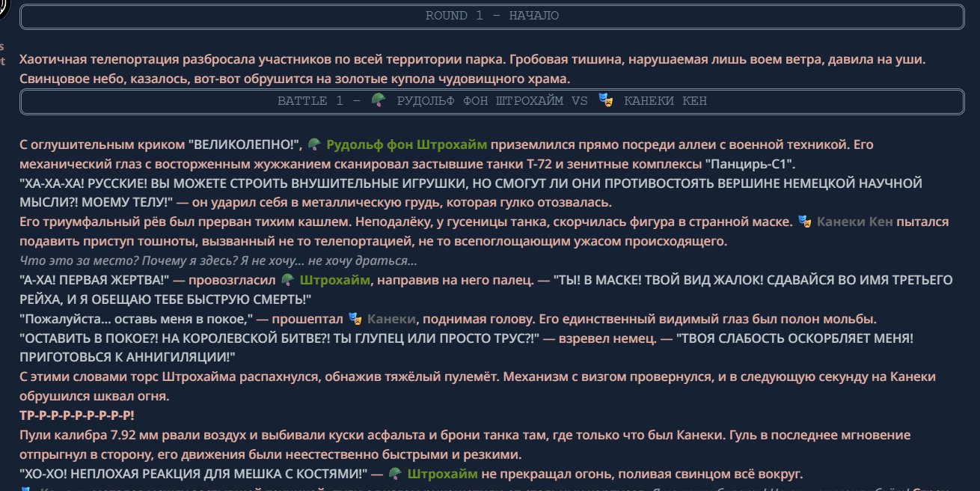Click the quoted word 'ВЕЛИКОЛЕПНО!'
This screenshot has width=980, height=491.
(245, 144)
